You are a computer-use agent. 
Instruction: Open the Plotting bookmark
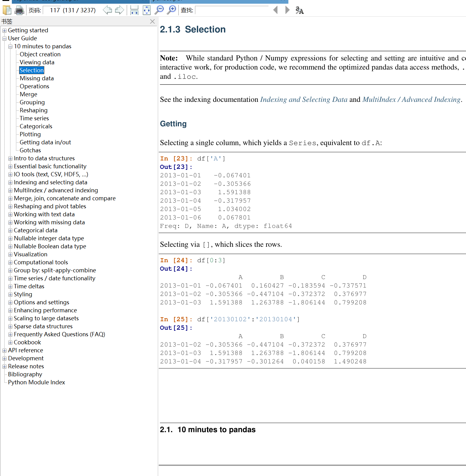pyautogui.click(x=30, y=134)
